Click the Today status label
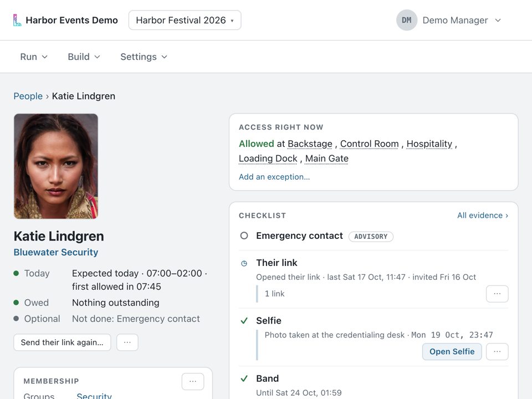The height and width of the screenshot is (399, 532). point(37,273)
